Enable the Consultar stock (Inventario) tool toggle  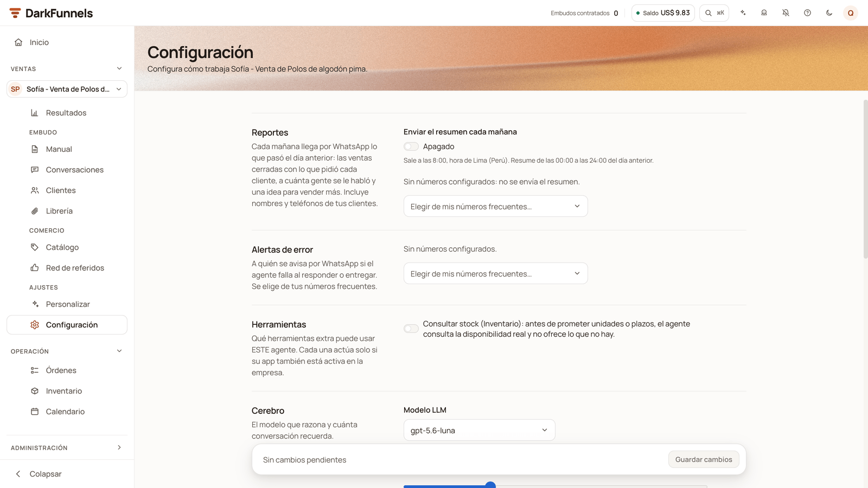pos(411,329)
